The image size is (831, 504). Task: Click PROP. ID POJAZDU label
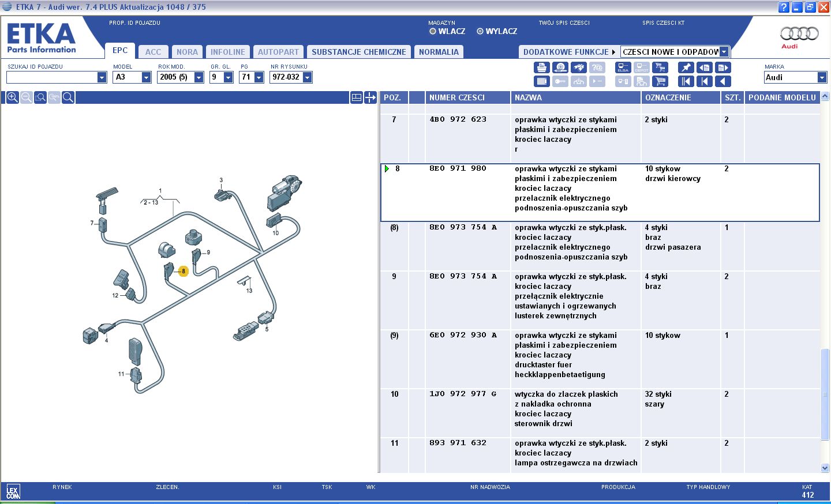point(134,23)
